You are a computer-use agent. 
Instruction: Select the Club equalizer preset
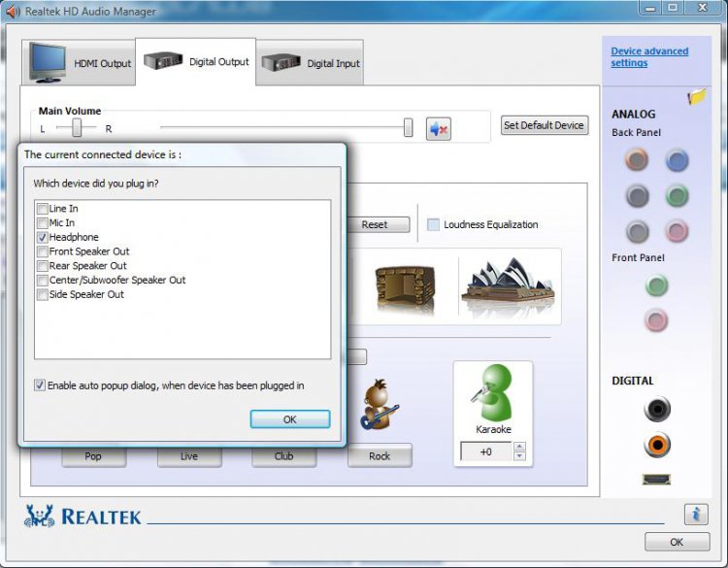point(284,456)
